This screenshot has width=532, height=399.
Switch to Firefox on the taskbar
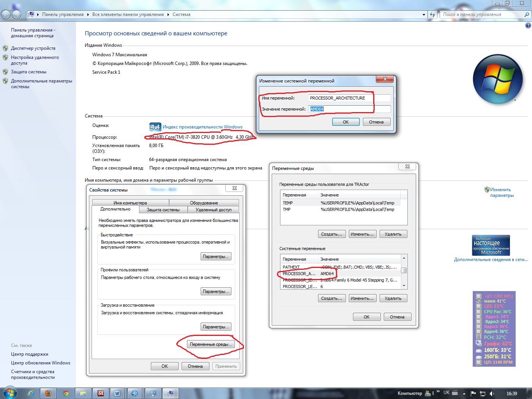coord(48,393)
